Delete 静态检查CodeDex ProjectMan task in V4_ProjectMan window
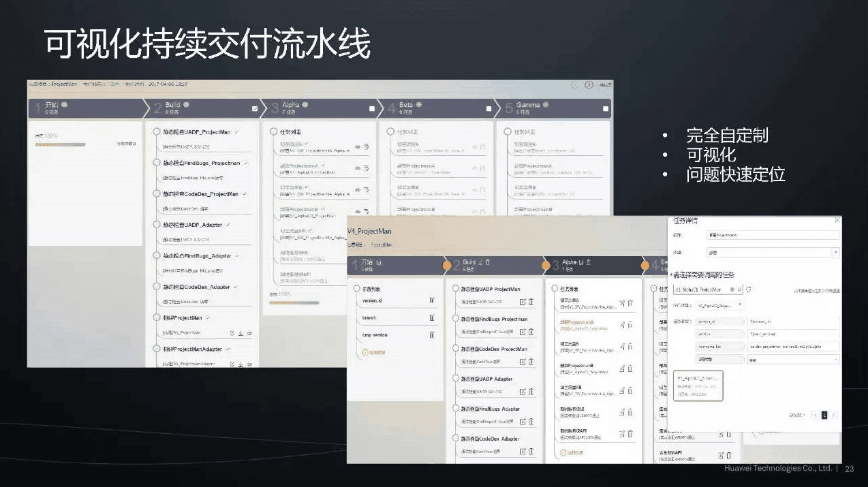Viewport: 868px width, 487px height. (531, 362)
